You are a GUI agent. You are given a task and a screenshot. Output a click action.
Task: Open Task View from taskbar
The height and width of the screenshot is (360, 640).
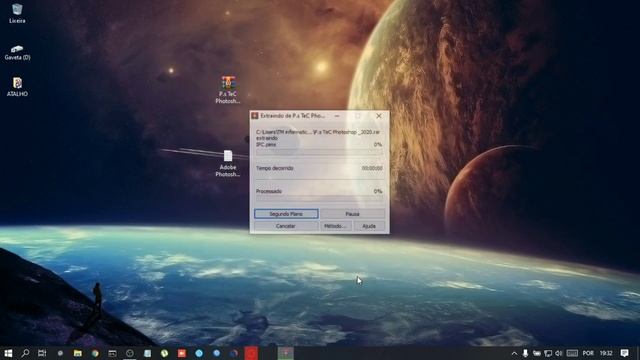coord(42,353)
